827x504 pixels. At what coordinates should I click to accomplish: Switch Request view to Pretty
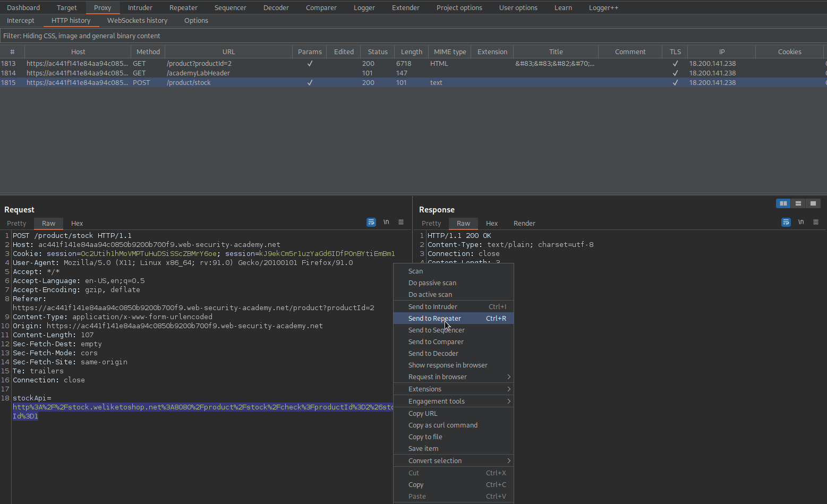[x=16, y=223]
